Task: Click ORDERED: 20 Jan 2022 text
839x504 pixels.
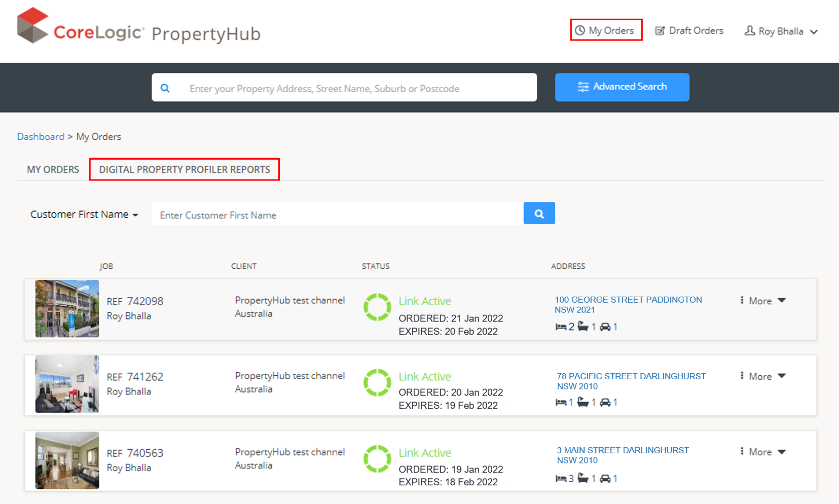Action: (451, 392)
